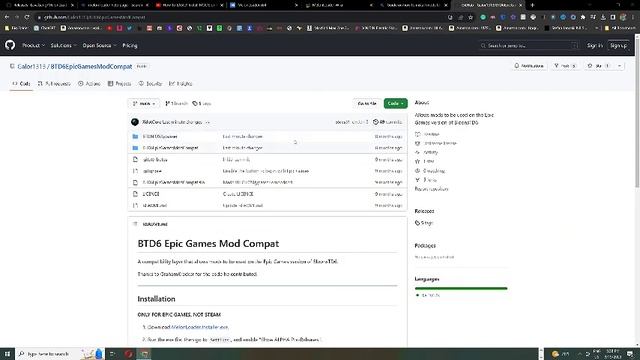Open the Product dropdown menu

[33, 45]
